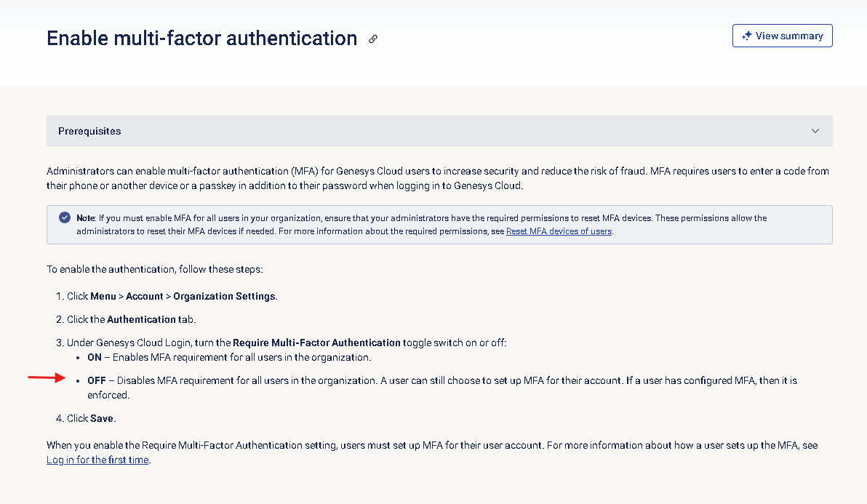867x504 pixels.
Task: Click the Prerequisites header label
Action: click(89, 132)
